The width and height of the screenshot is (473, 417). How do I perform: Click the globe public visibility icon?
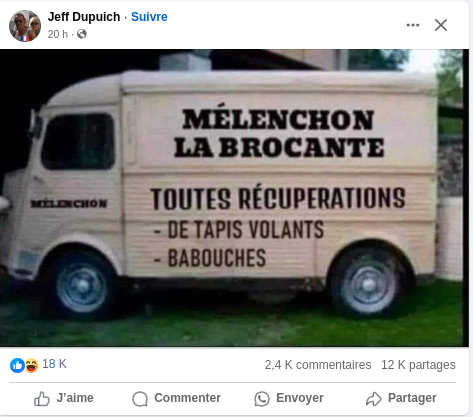[82, 34]
